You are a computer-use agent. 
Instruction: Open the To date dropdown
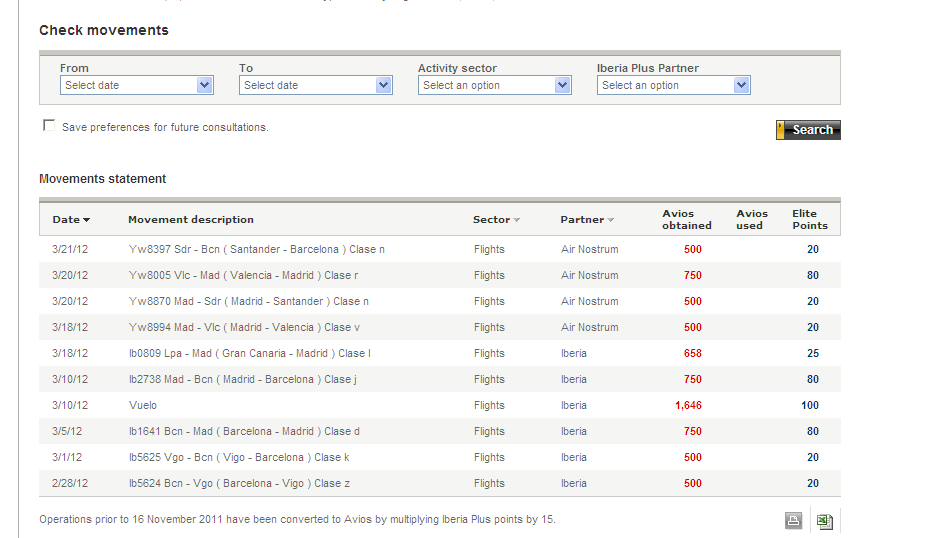(384, 86)
